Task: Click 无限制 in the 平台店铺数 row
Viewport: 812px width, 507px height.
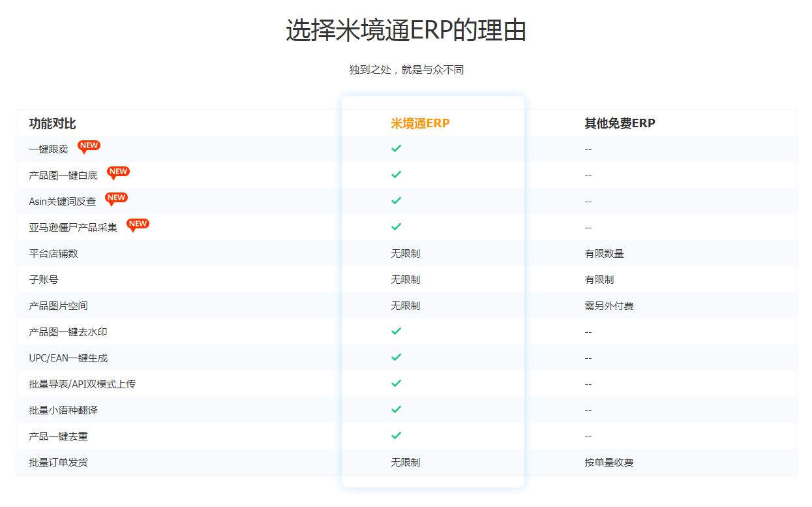Action: point(405,253)
